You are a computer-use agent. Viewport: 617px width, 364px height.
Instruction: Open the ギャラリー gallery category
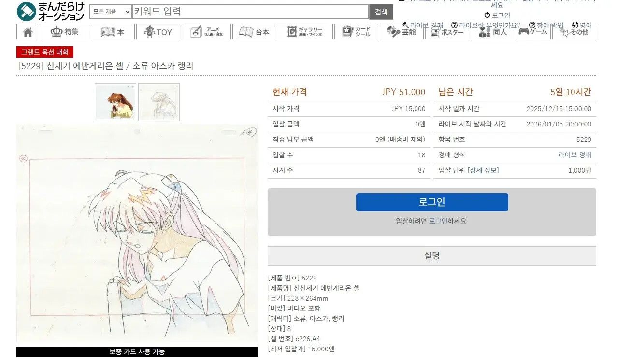pyautogui.click(x=305, y=31)
